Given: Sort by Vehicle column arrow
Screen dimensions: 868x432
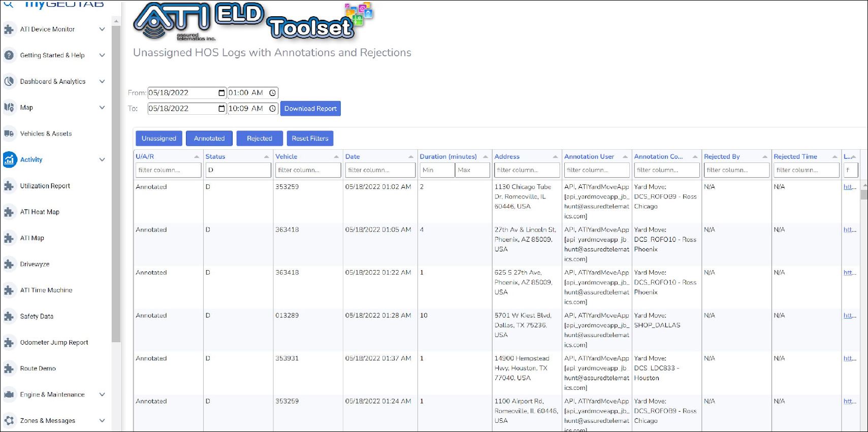Looking at the screenshot, I should click(336, 157).
